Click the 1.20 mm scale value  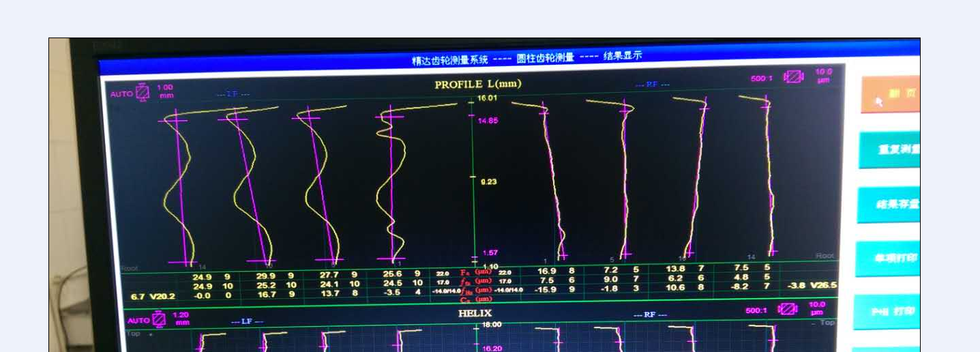coord(182,318)
